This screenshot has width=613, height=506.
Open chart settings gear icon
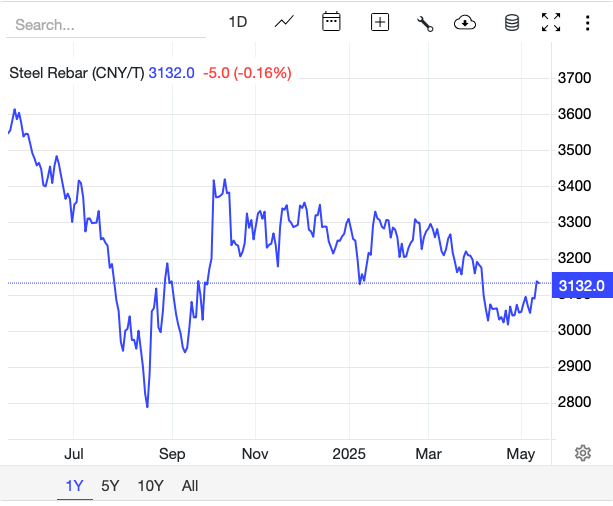[583, 453]
